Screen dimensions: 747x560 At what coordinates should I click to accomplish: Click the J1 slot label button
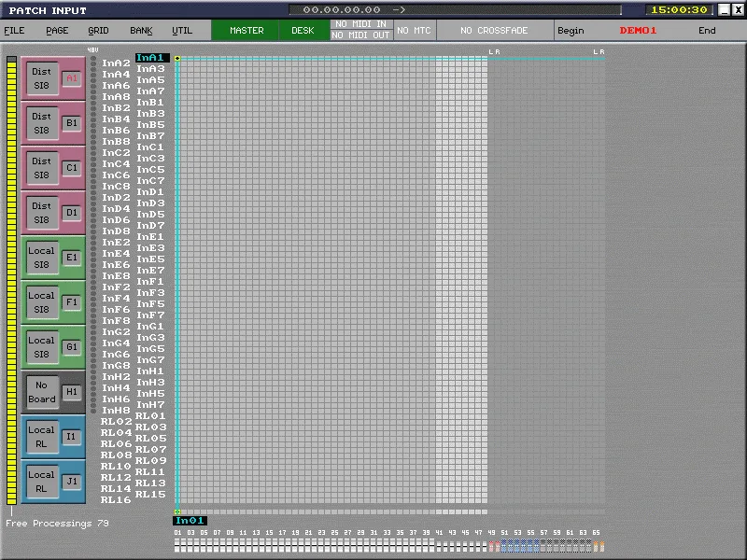(72, 482)
